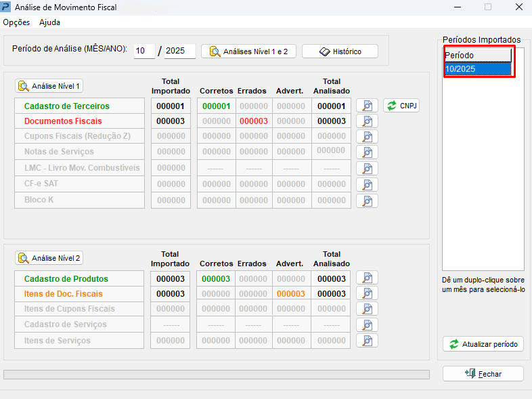Select 10/2025 in Períodos Importados list
The image size is (532, 399).
tap(478, 69)
